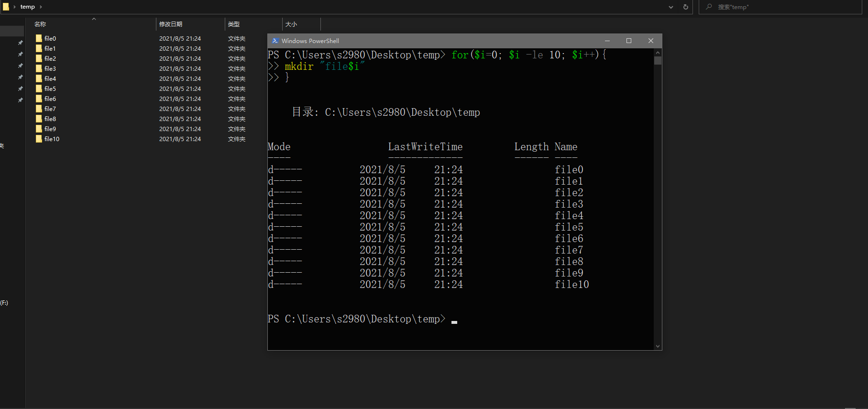Select the file7 folder icon
The height and width of the screenshot is (409, 868).
[x=39, y=109]
